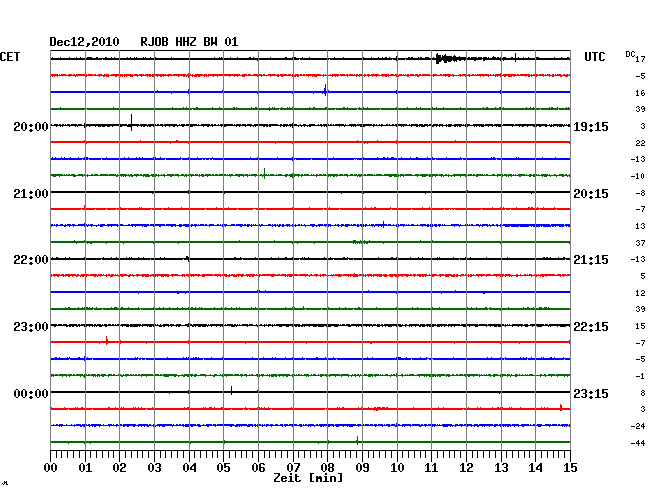650x494 pixels.
Task: Select the DC column header
Action: coord(630,54)
